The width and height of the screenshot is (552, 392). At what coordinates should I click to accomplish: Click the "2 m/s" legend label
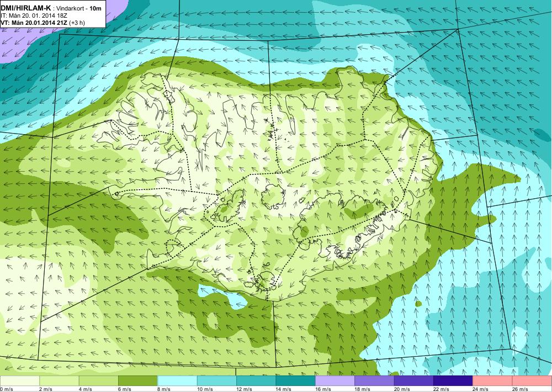46,389
